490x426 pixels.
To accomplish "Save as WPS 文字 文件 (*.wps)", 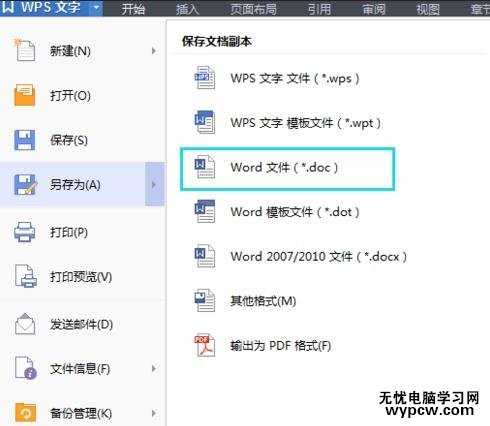I will [295, 78].
